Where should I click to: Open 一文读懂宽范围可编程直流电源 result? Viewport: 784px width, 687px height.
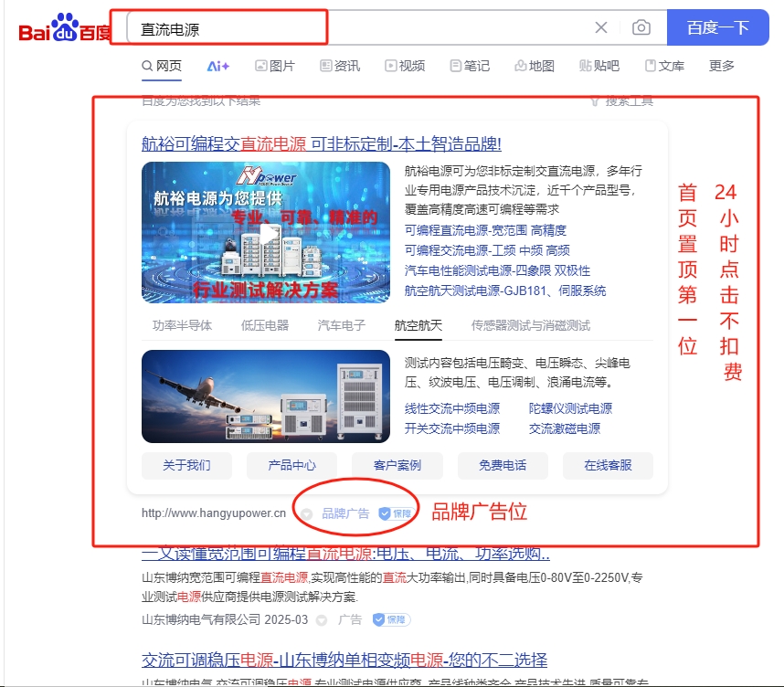coord(345,553)
